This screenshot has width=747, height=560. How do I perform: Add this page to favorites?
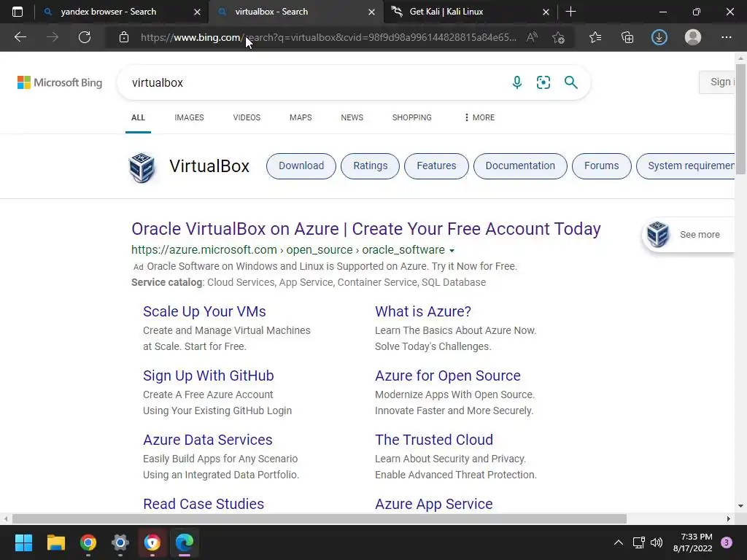tap(558, 37)
